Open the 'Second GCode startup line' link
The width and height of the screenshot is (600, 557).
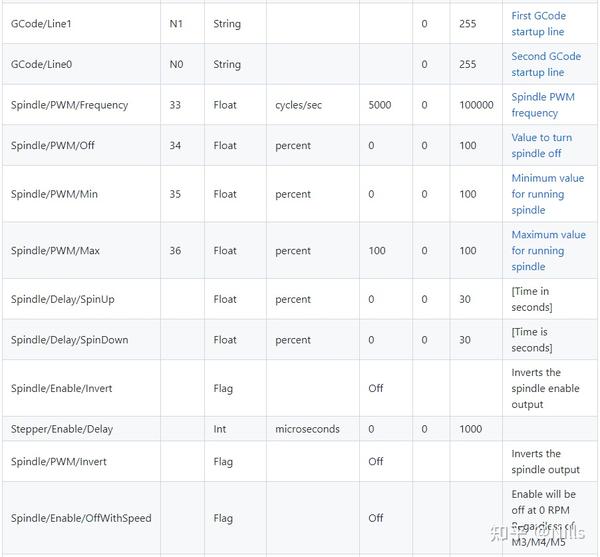coord(545,64)
